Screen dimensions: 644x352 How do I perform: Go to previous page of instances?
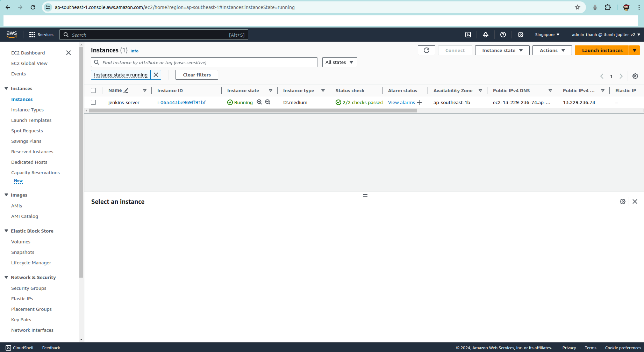(602, 76)
